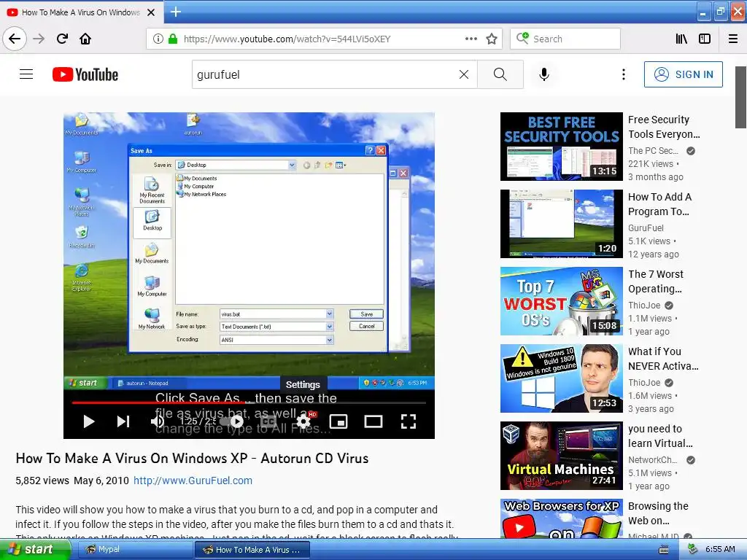Click the system tray network icon beside the clock
This screenshot has height=560, width=747.
693,550
